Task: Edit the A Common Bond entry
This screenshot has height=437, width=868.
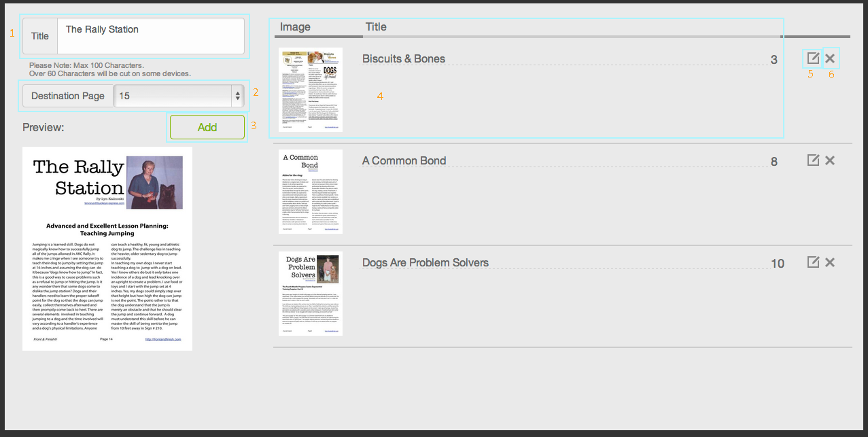Action: [x=813, y=160]
